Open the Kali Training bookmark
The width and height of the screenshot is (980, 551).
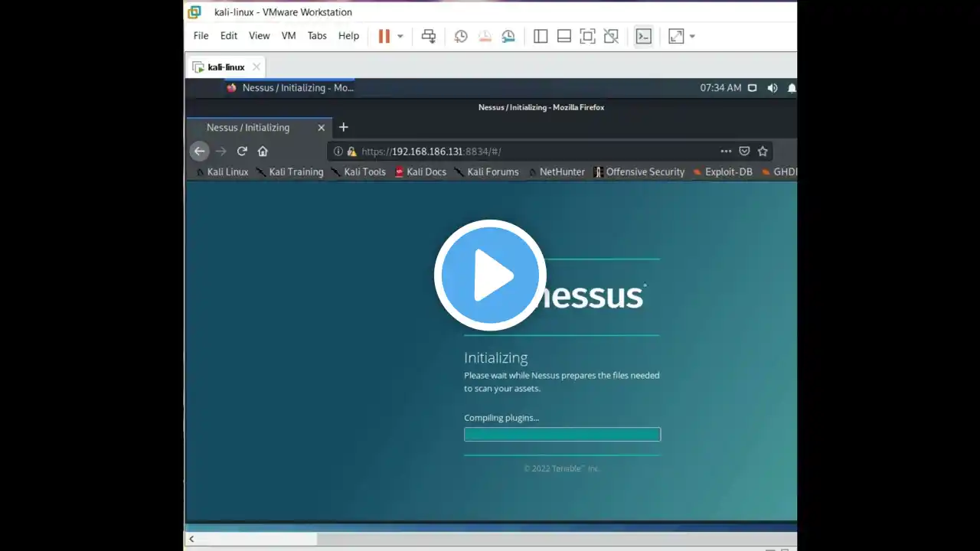tap(289, 172)
